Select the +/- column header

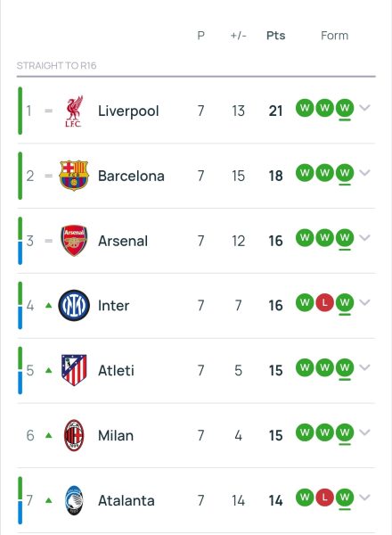[238, 36]
